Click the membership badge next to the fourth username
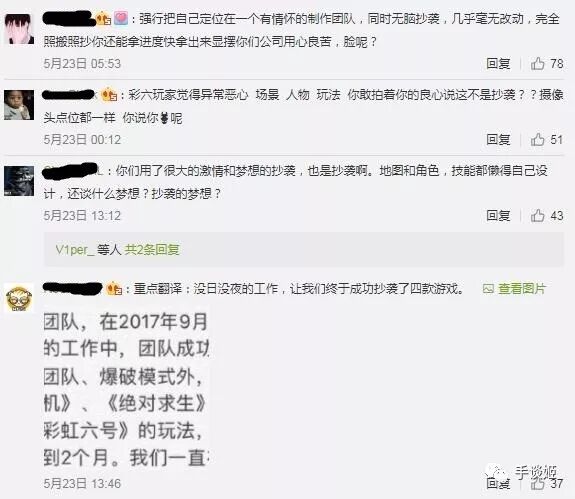 click(114, 289)
